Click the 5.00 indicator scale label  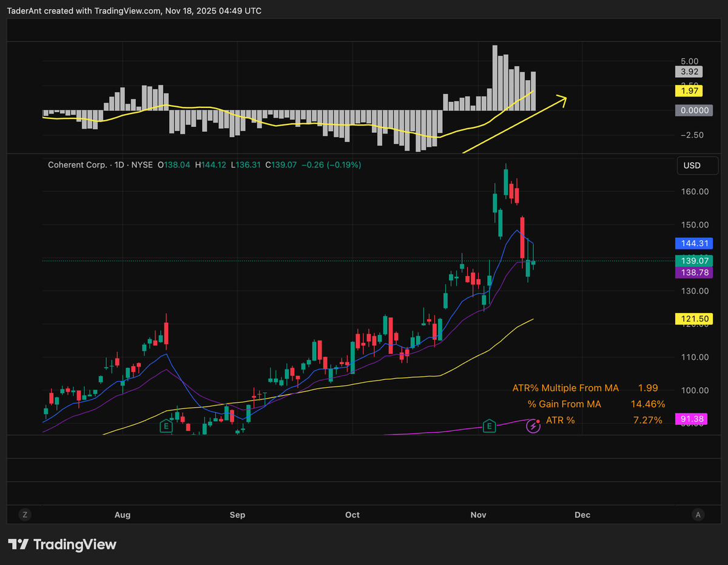click(x=690, y=61)
